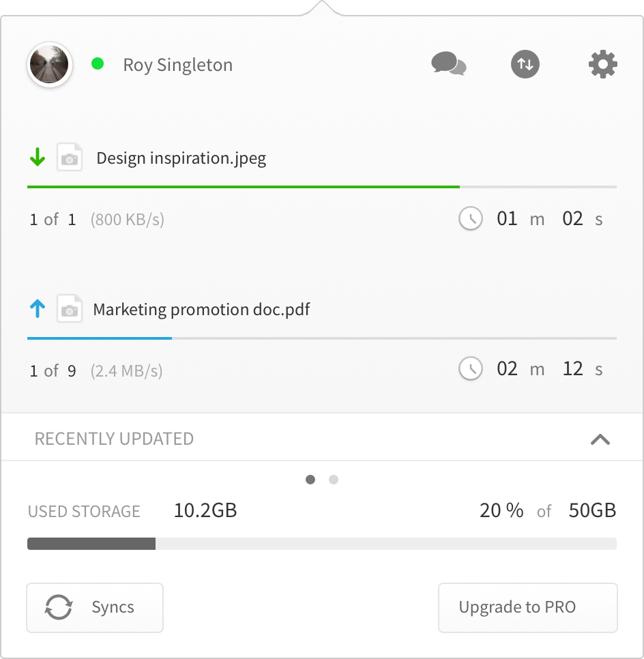Open the chat messages icon

[x=449, y=64]
